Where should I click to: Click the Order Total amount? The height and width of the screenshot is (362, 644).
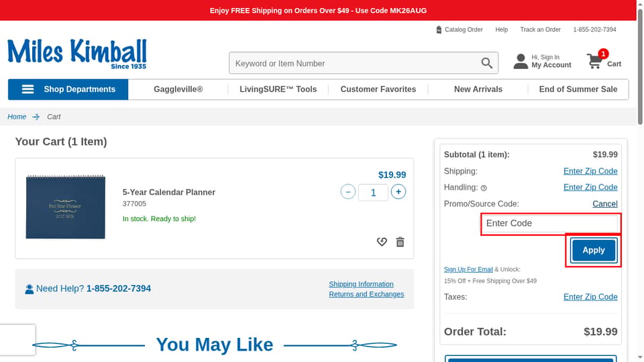(x=600, y=332)
